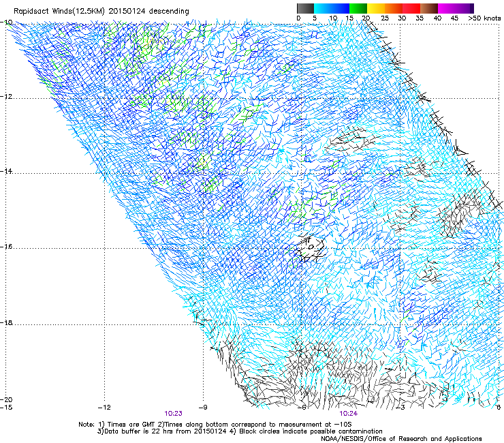
Task: Click the '45' tick label on legend
Action: click(x=454, y=18)
